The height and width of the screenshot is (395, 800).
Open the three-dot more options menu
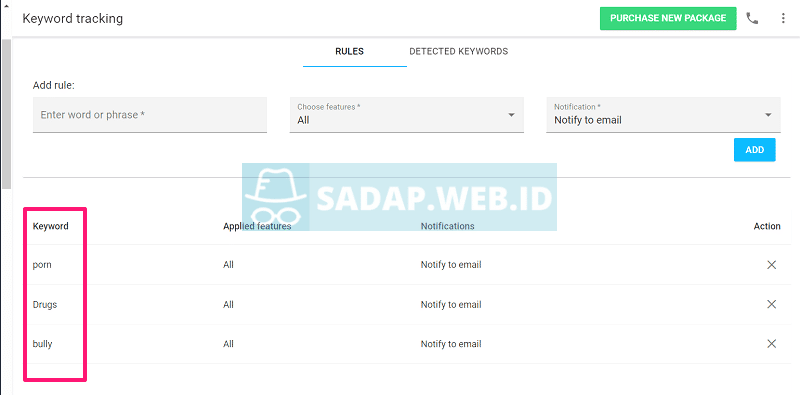click(783, 18)
